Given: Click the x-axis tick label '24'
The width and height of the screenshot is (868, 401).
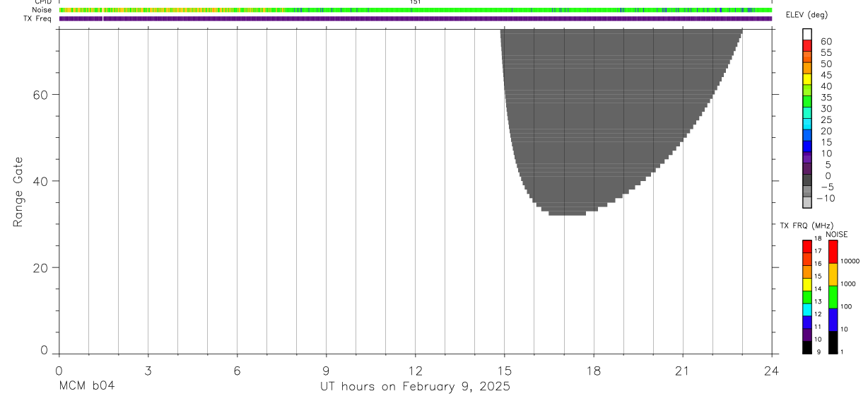Looking at the screenshot, I should [x=771, y=371].
